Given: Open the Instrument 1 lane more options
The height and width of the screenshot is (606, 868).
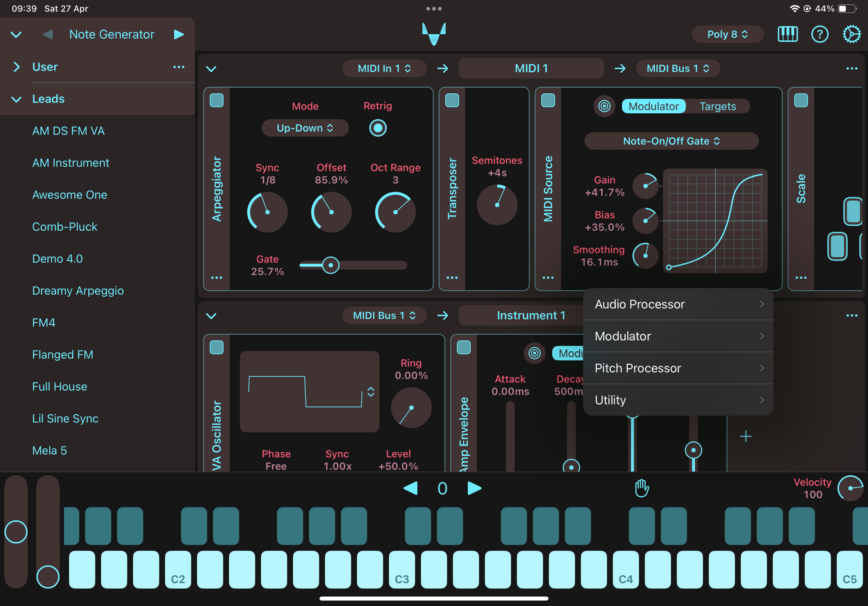Looking at the screenshot, I should [851, 315].
